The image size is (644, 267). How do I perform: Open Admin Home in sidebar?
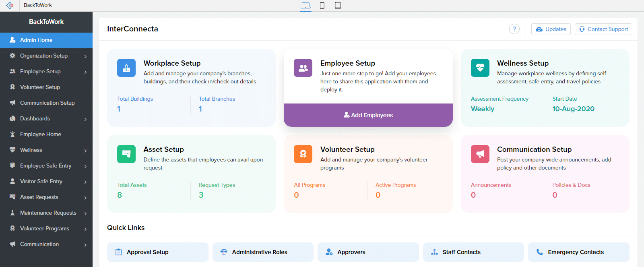(46, 40)
